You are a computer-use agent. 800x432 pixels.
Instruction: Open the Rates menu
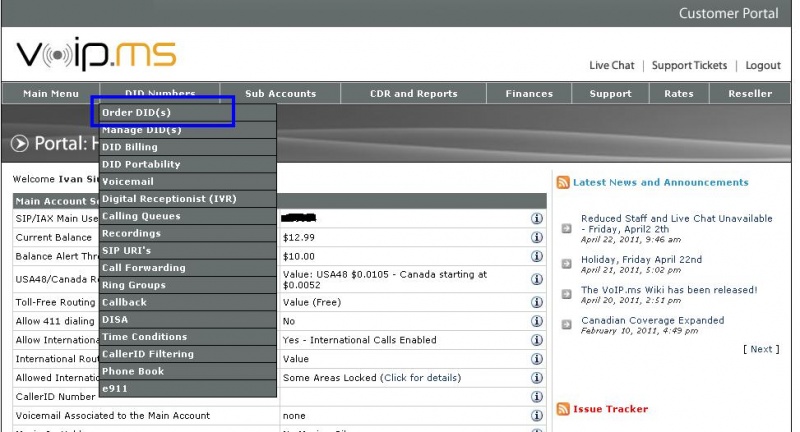pos(679,93)
